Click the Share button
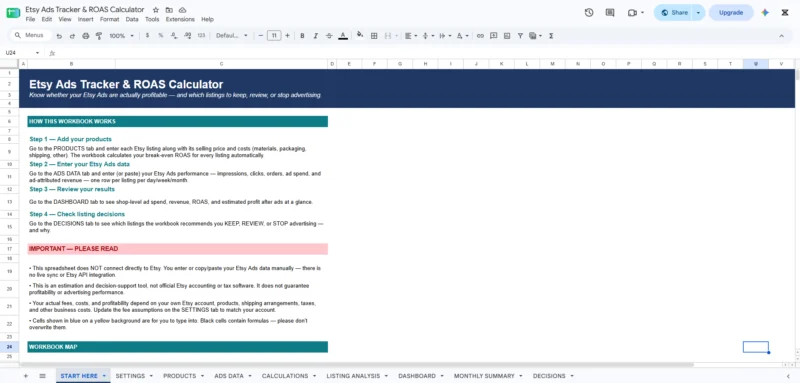 point(673,13)
